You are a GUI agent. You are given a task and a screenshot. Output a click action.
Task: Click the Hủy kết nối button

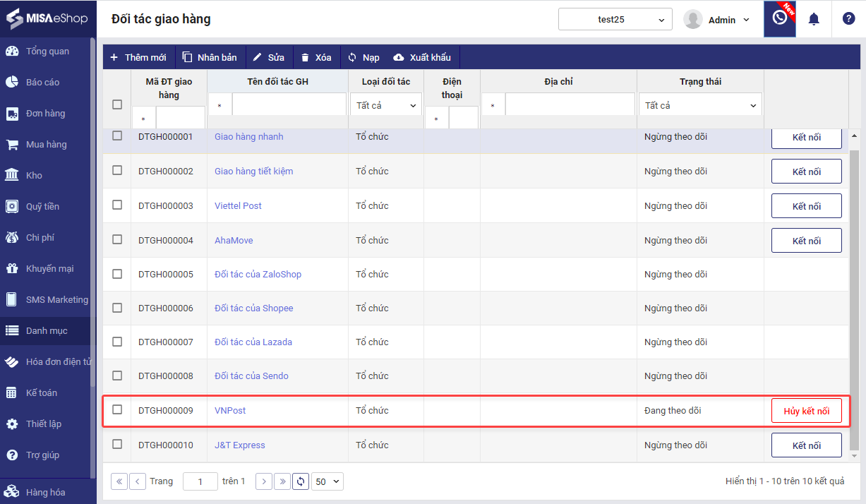(x=806, y=411)
